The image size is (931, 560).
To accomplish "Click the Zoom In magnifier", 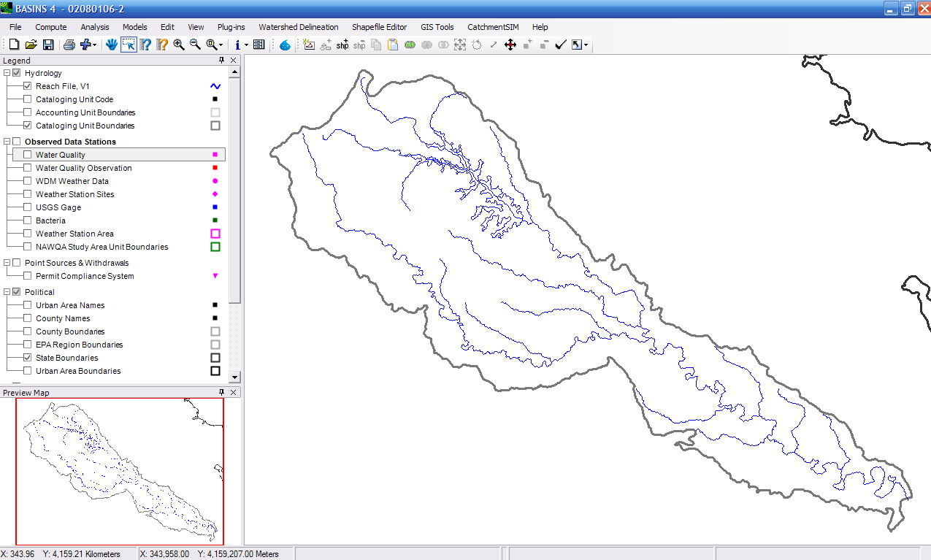I will tap(179, 45).
